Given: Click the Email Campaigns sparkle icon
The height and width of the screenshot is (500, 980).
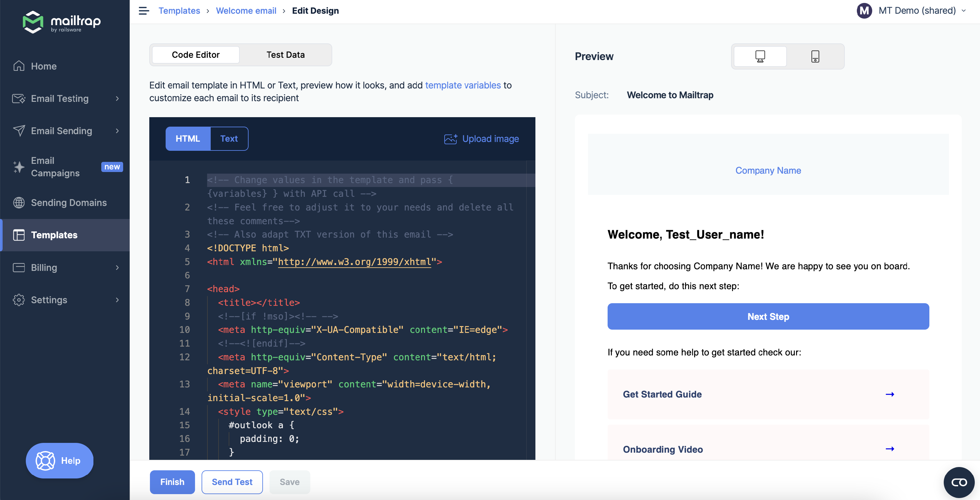Looking at the screenshot, I should coord(19,167).
